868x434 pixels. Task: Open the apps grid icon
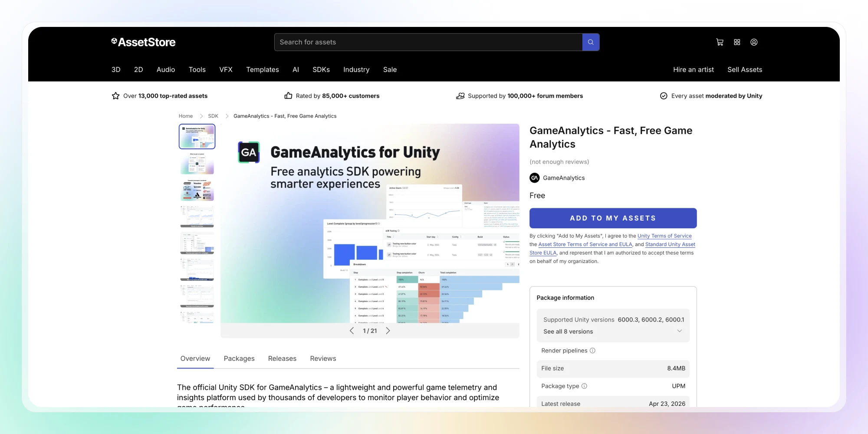[737, 42]
